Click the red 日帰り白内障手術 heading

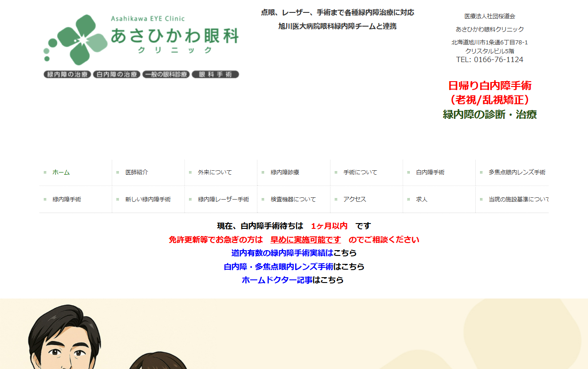click(x=490, y=86)
